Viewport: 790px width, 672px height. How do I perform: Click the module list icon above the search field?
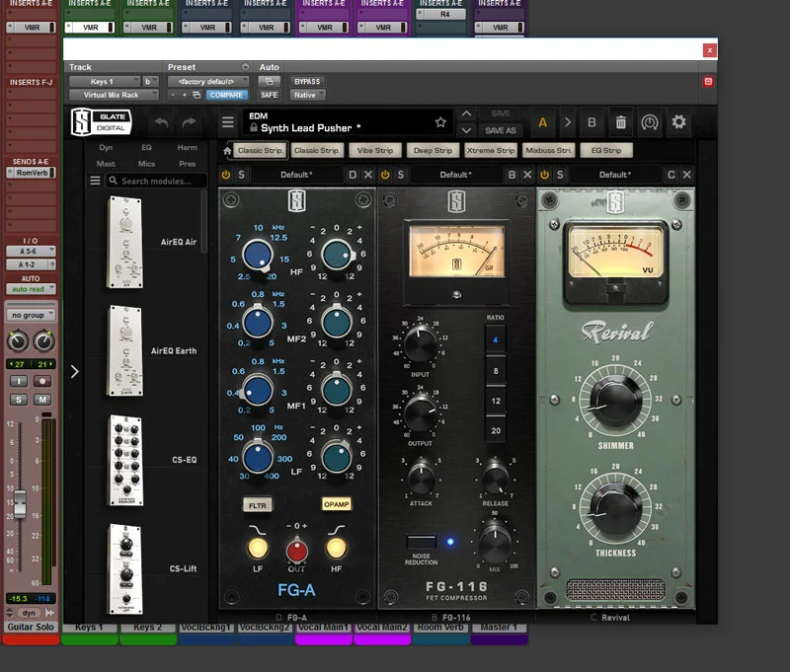tap(94, 180)
